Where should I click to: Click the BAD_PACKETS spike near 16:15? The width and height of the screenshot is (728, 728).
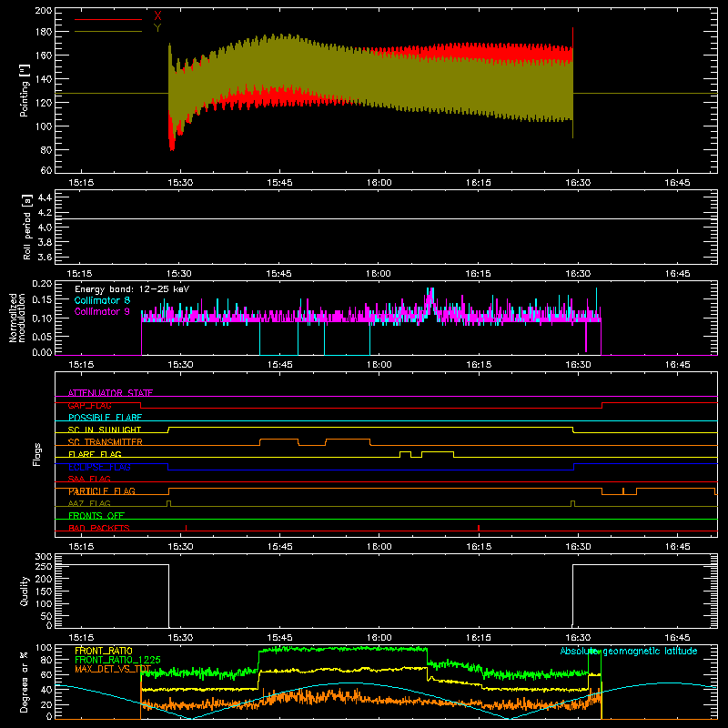[x=479, y=528]
